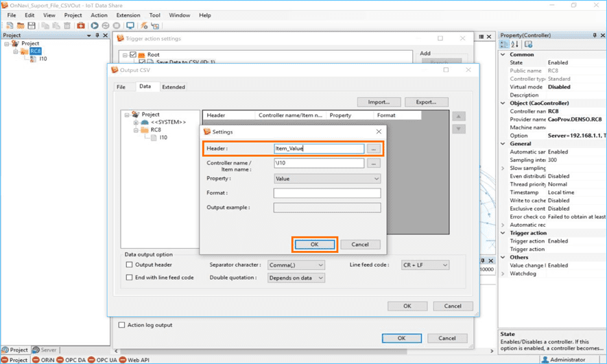Click the blue Start play toolbar icon
The height and width of the screenshot is (364, 607).
coord(95,25)
